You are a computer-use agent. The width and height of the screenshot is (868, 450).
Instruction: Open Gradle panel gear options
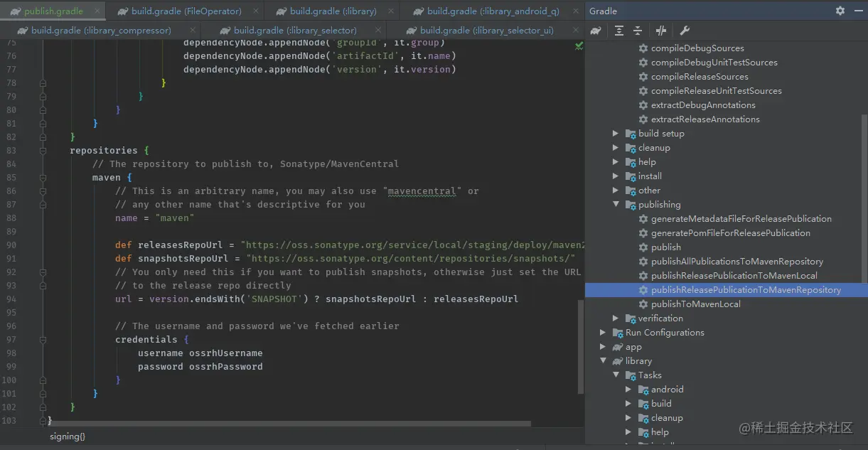[840, 11]
